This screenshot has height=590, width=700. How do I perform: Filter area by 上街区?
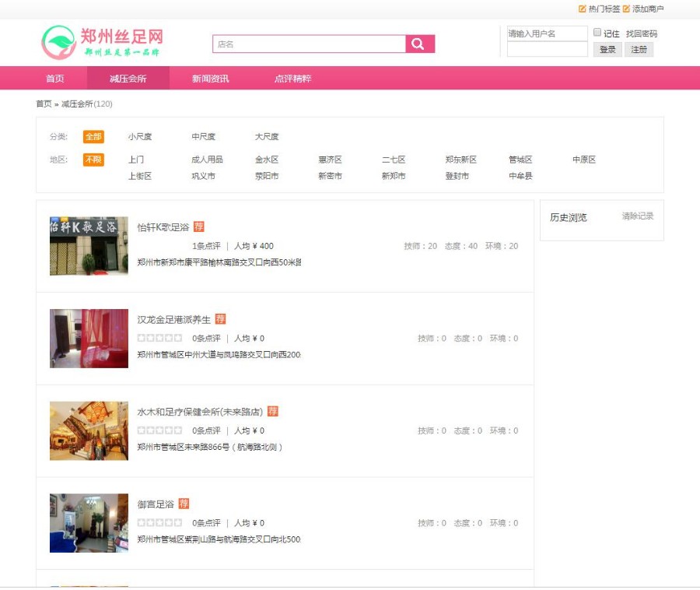click(x=140, y=176)
